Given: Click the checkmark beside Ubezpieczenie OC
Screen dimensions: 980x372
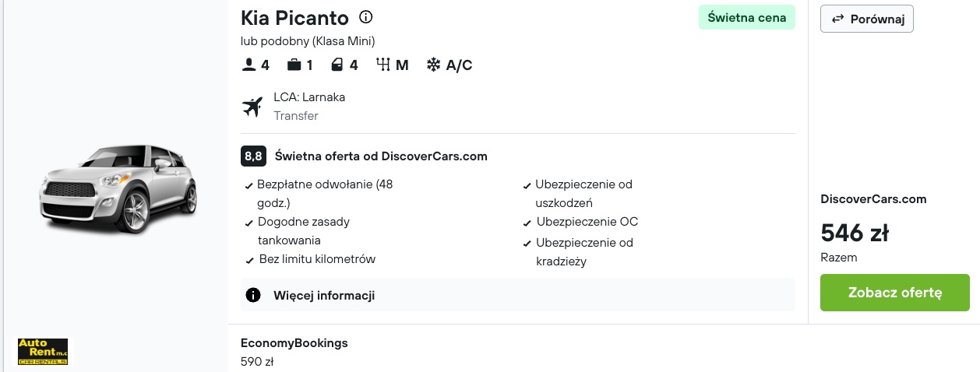Looking at the screenshot, I should tap(528, 223).
